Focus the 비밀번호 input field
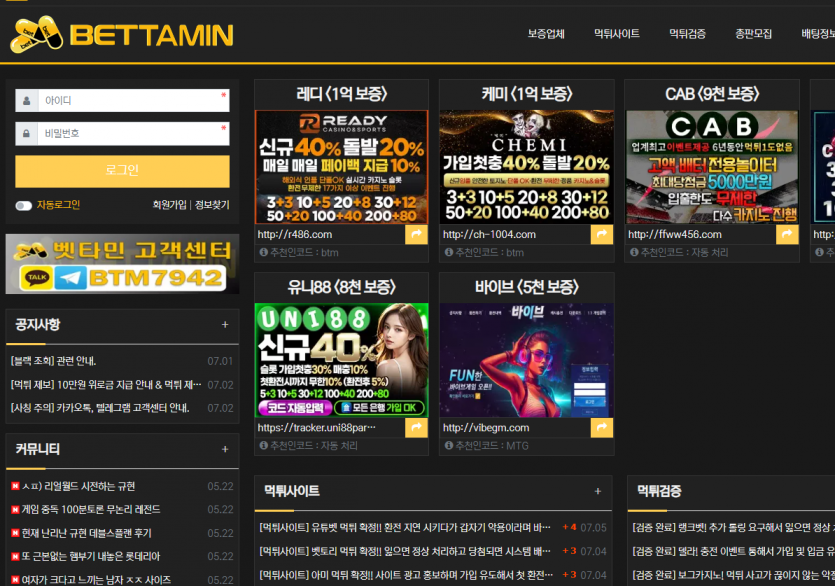This screenshot has width=835, height=586. (134, 134)
